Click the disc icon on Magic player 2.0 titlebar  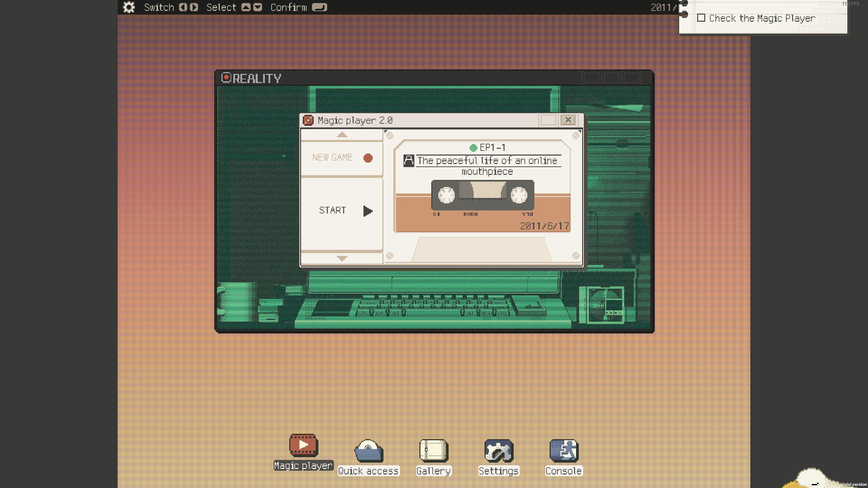[x=309, y=120]
